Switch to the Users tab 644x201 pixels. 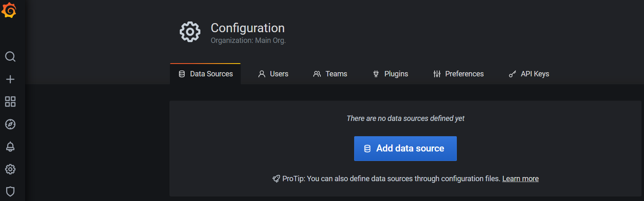click(x=273, y=74)
